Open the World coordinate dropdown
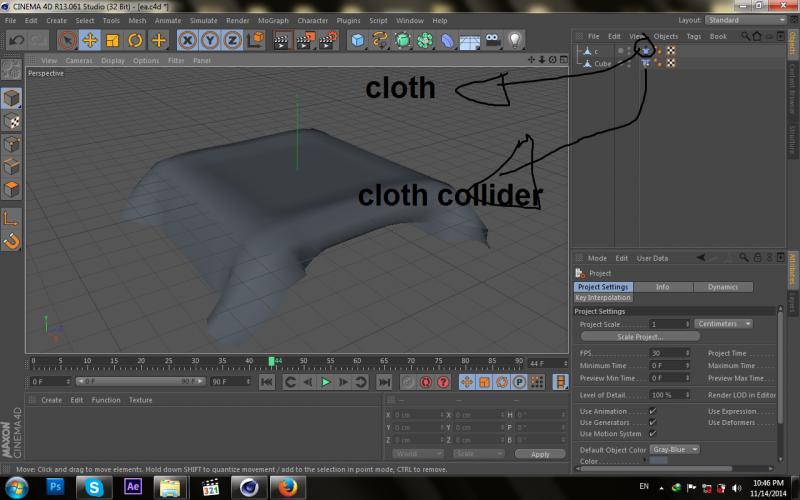The height and width of the screenshot is (500, 800). point(418,454)
